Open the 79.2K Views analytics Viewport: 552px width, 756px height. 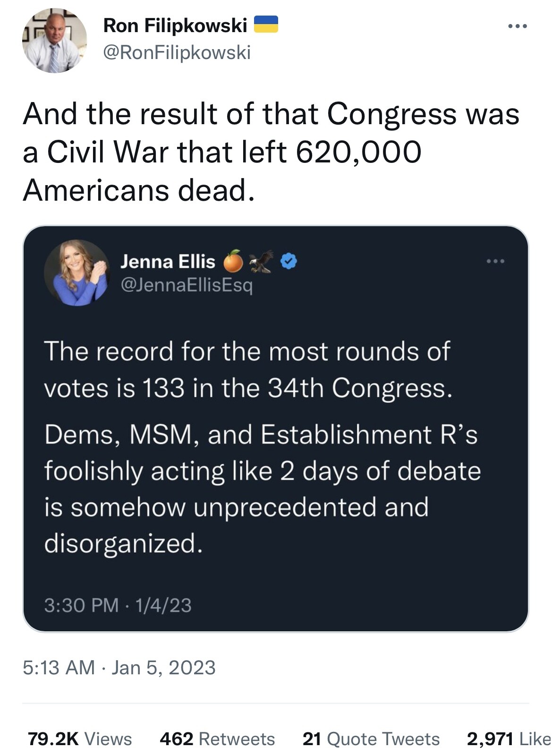click(x=80, y=739)
